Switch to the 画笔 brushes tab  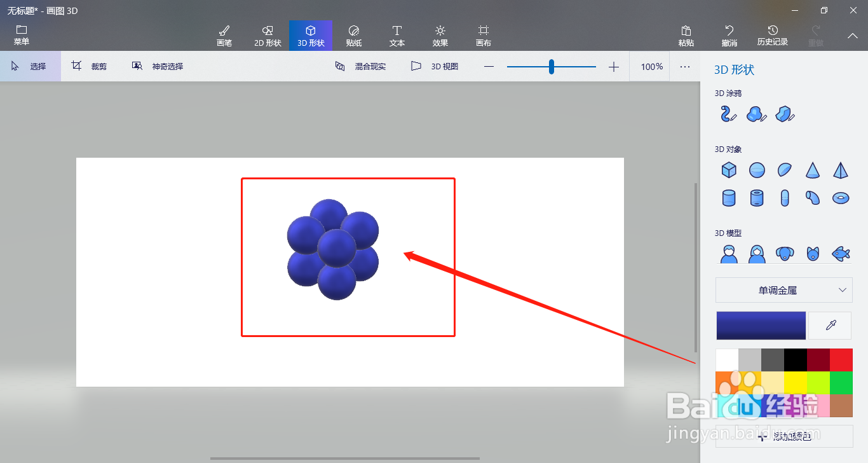tap(224, 36)
